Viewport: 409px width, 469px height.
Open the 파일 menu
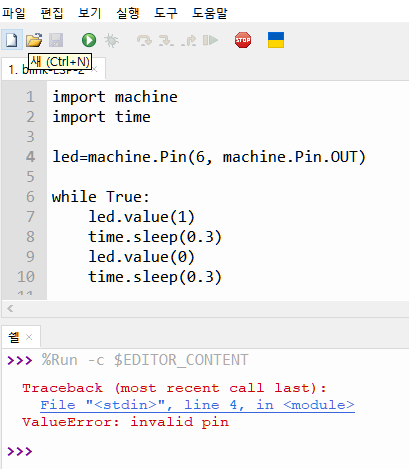(14, 13)
